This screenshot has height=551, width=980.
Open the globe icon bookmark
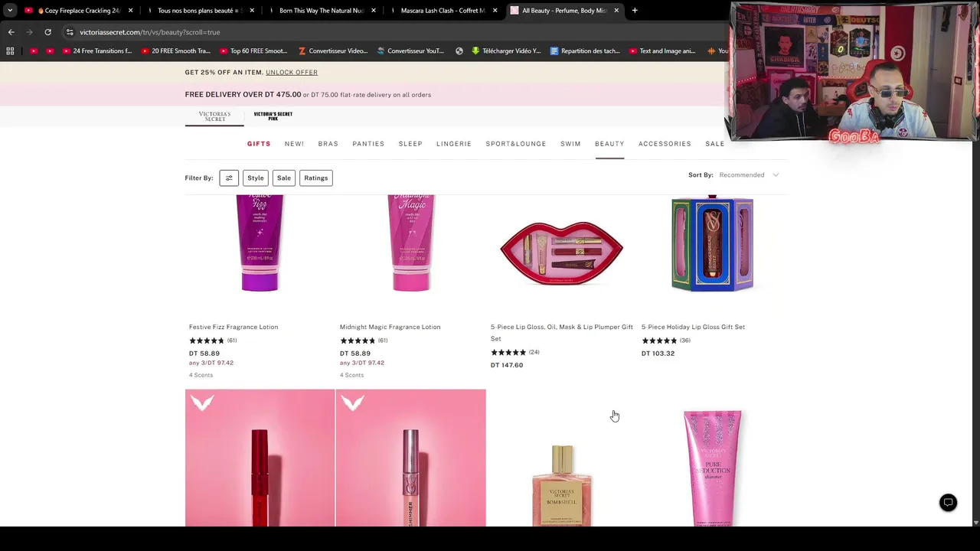[x=459, y=51]
